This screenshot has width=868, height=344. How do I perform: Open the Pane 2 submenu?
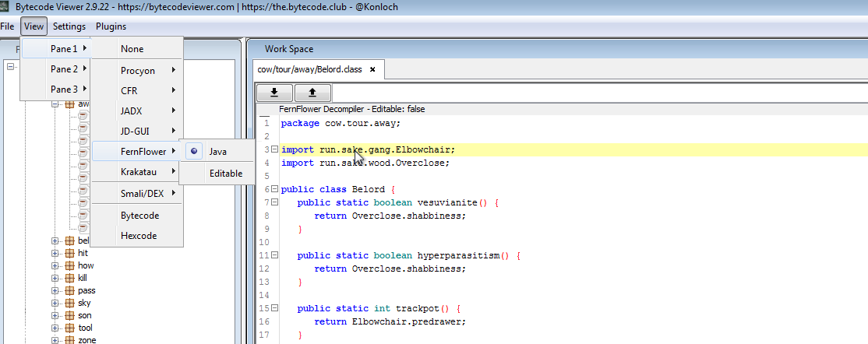55,69
